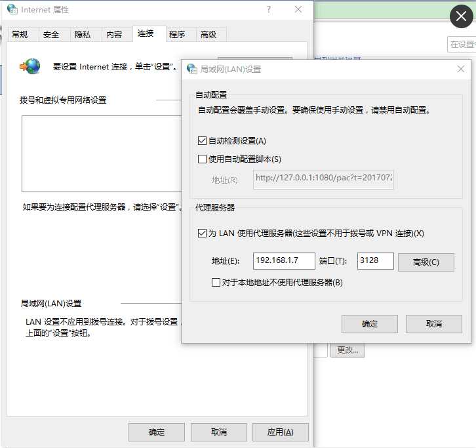This screenshot has width=476, height=448.
Task: Open the 内容 tab
Action: [x=114, y=34]
